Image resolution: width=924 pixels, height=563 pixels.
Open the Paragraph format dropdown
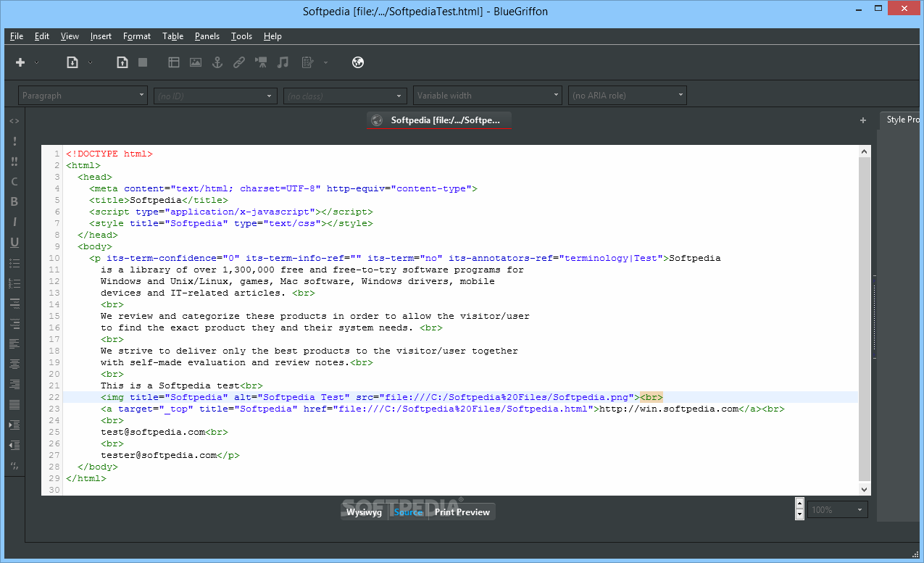click(x=83, y=96)
